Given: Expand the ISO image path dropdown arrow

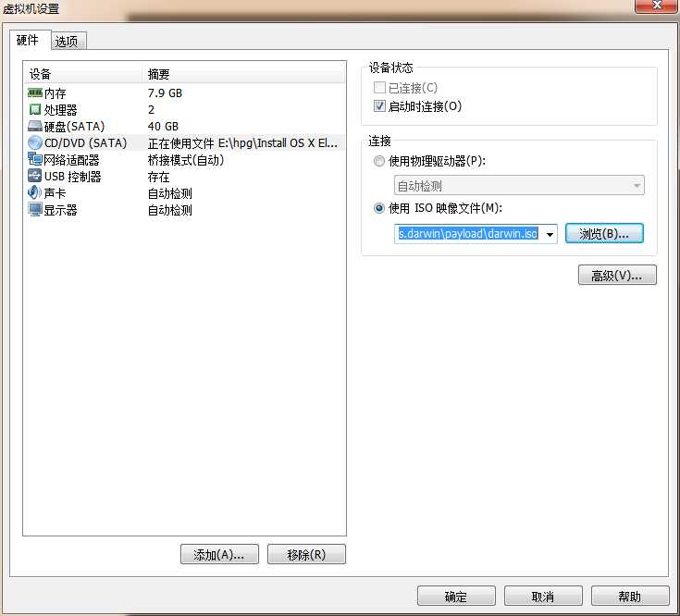Looking at the screenshot, I should coord(550,234).
